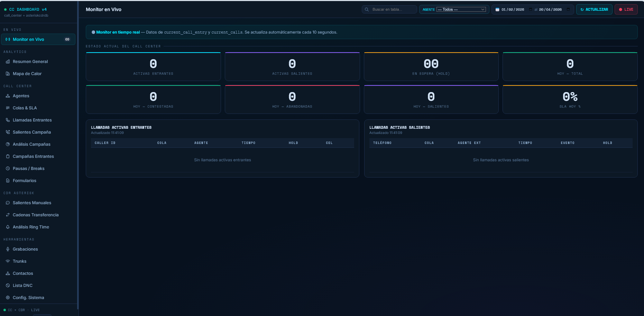Click the Análisis Ring Time bell icon
Screen dimensions: 644x316
[8, 227]
